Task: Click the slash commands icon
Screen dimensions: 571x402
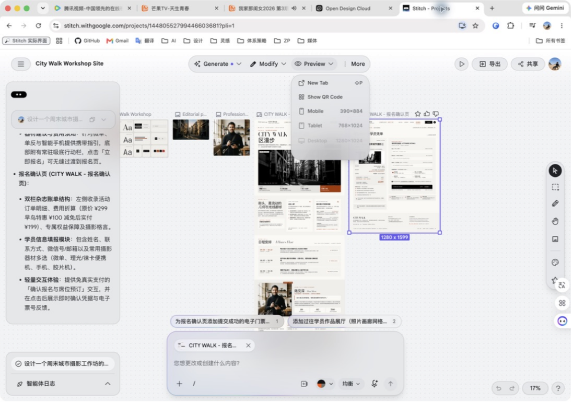Action: (194, 383)
